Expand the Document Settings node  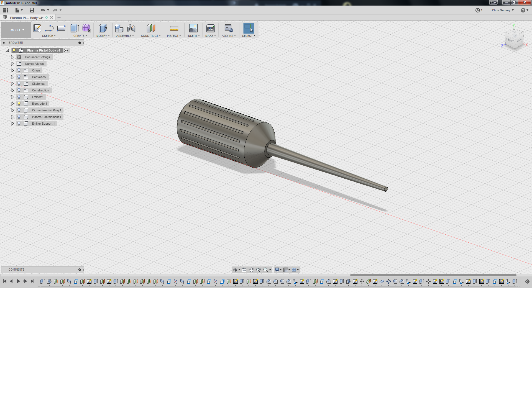[12, 57]
